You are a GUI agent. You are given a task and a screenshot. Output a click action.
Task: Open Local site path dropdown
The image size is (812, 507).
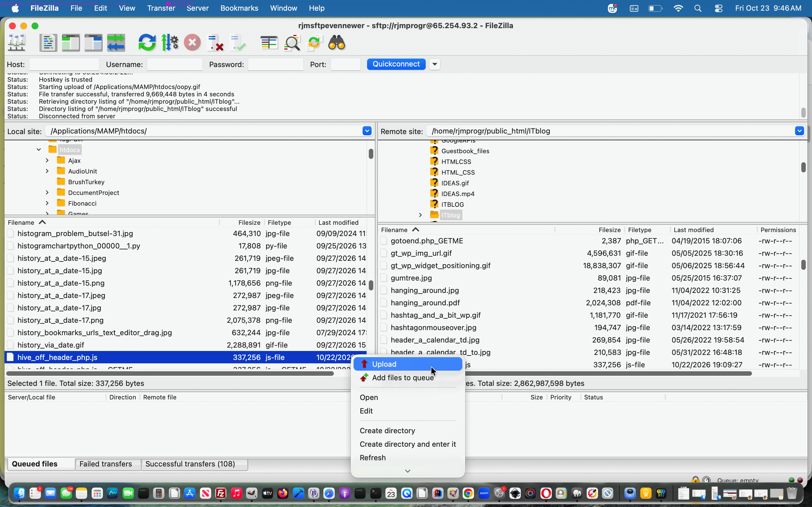pyautogui.click(x=367, y=131)
